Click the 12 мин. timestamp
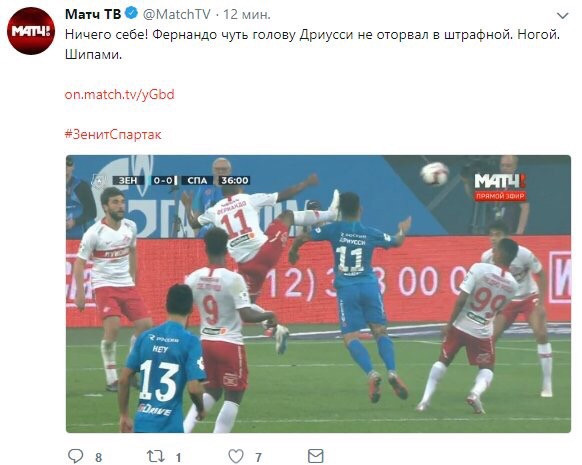 (247, 14)
